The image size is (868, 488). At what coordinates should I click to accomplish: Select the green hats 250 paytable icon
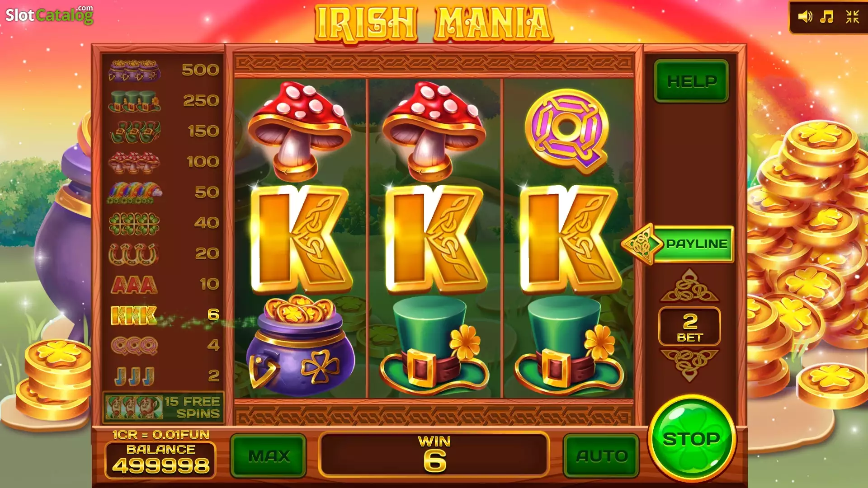[x=134, y=101]
